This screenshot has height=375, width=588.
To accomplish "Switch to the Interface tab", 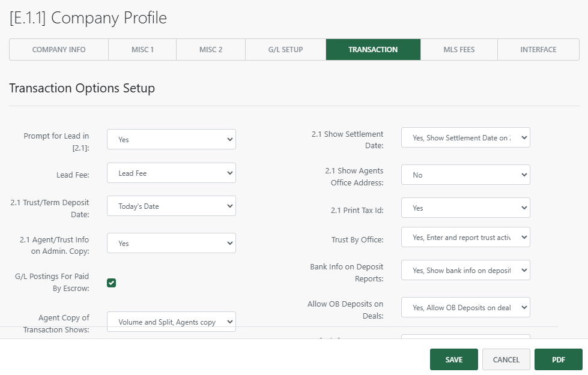I will pyautogui.click(x=538, y=49).
